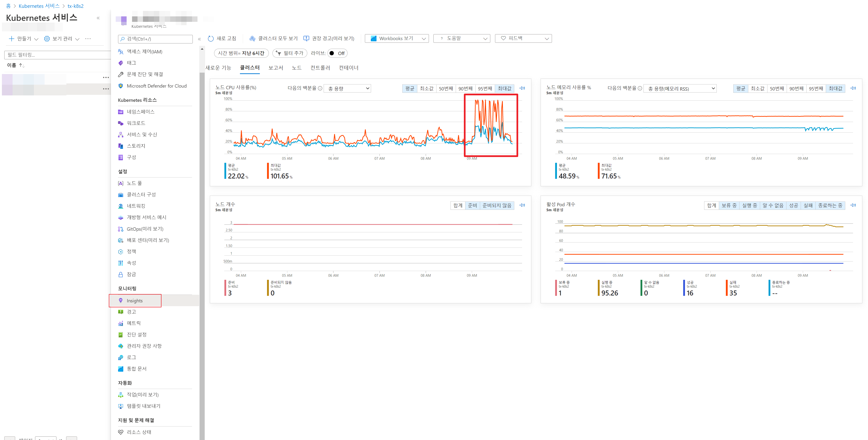868x440 pixels.
Task: Toggle the Live (라이브) Off switch
Action: click(x=337, y=53)
